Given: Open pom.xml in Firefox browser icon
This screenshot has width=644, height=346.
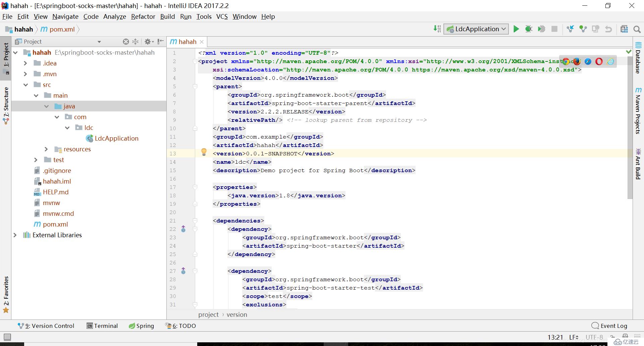Looking at the screenshot, I should [577, 61].
